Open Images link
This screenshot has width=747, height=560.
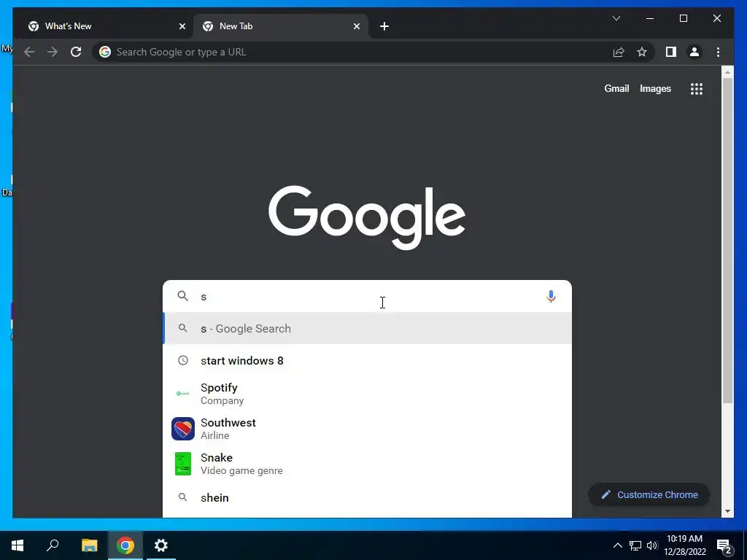[655, 88]
